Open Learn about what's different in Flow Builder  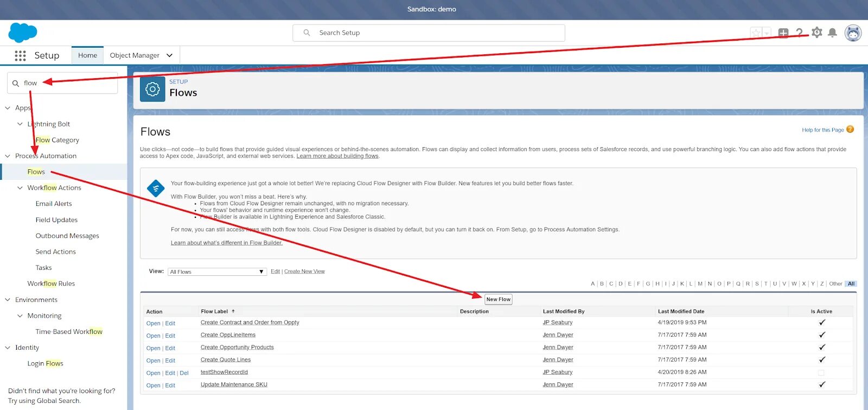pyautogui.click(x=227, y=243)
